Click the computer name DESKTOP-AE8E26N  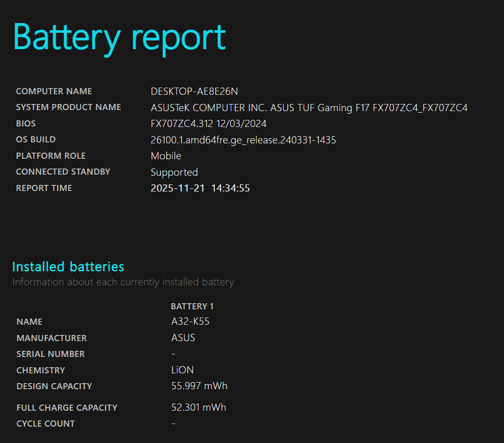[194, 92]
